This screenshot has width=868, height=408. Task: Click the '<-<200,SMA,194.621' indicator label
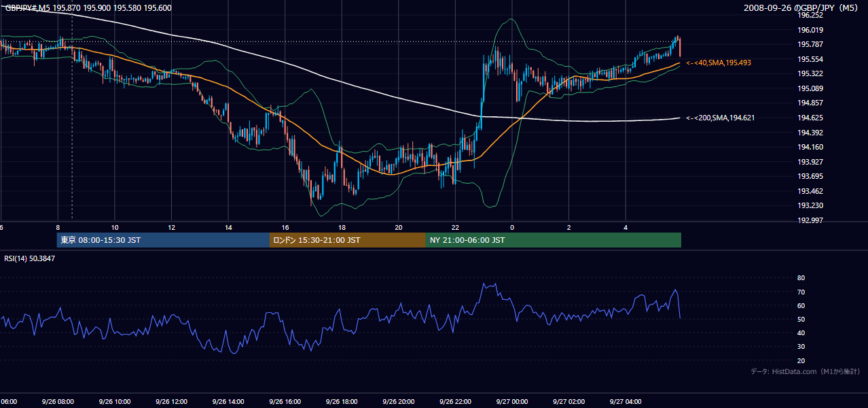click(x=720, y=118)
